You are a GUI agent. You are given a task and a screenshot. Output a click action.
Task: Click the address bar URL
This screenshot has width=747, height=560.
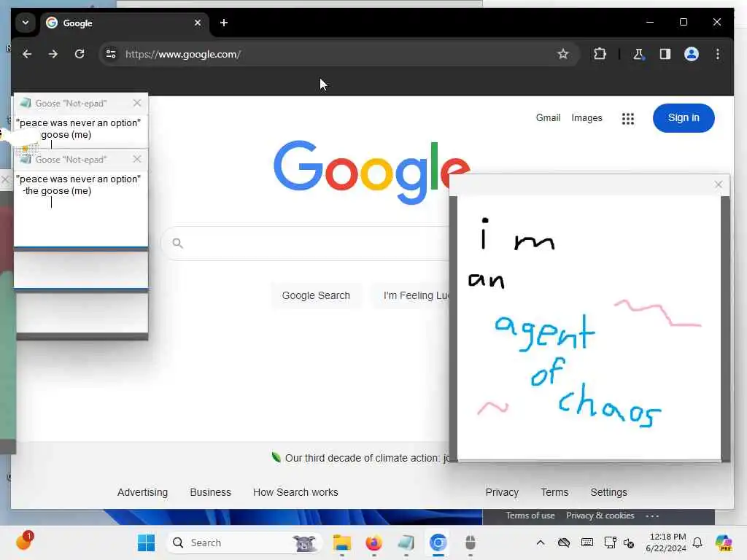point(183,54)
